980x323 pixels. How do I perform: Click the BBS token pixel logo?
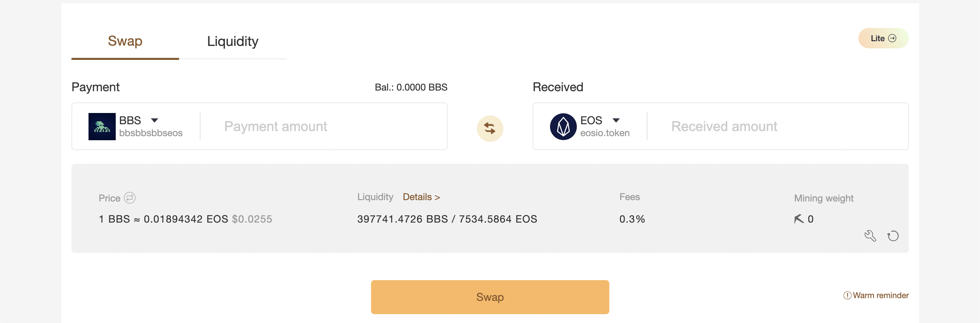click(x=102, y=127)
